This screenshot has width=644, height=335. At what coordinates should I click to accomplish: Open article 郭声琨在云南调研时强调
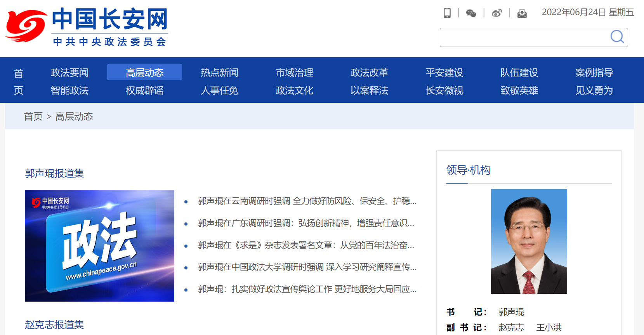(x=307, y=201)
